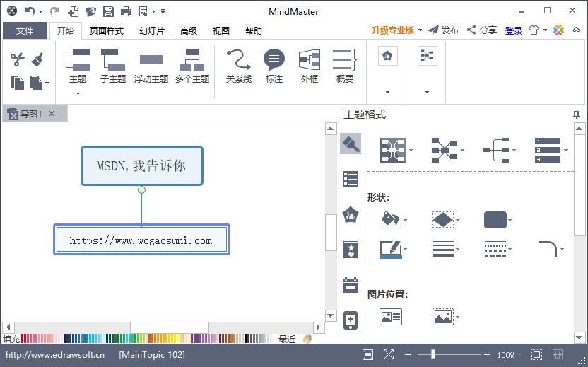Pin the 主题格式 panel

point(577,115)
